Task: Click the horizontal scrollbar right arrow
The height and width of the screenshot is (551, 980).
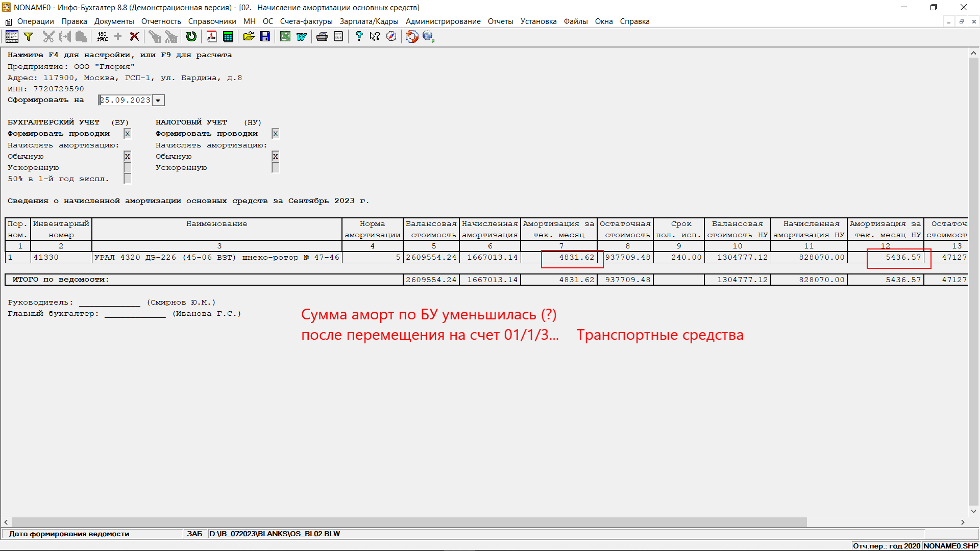Action: click(x=963, y=522)
